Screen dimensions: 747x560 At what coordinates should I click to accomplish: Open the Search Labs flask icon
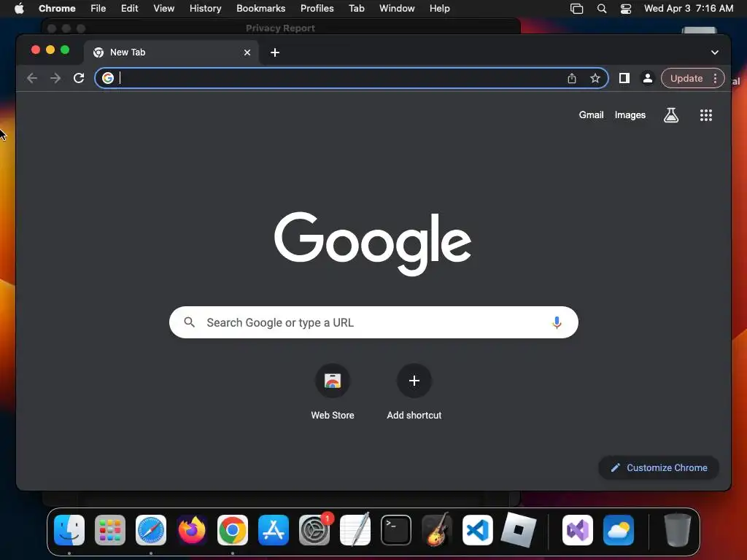click(671, 114)
